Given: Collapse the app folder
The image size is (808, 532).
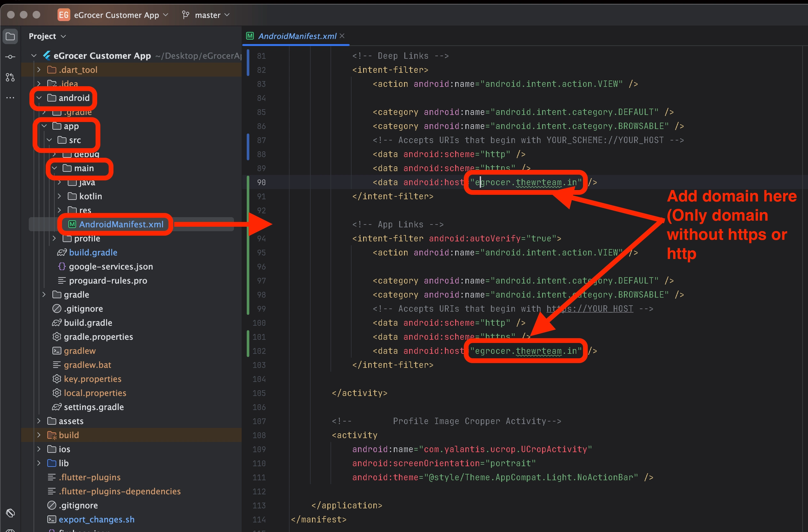Looking at the screenshot, I should click(44, 126).
